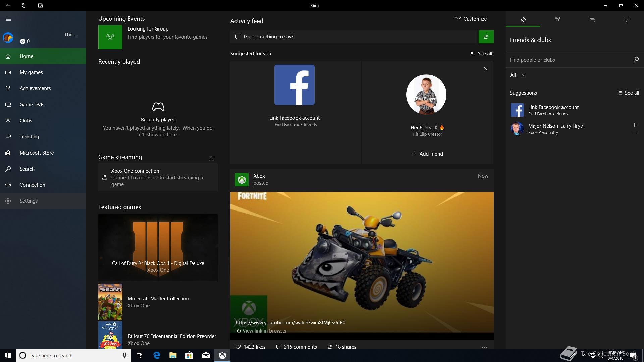The image size is (644, 362).
Task: Share the post with 18 shares
Action: (x=342, y=347)
